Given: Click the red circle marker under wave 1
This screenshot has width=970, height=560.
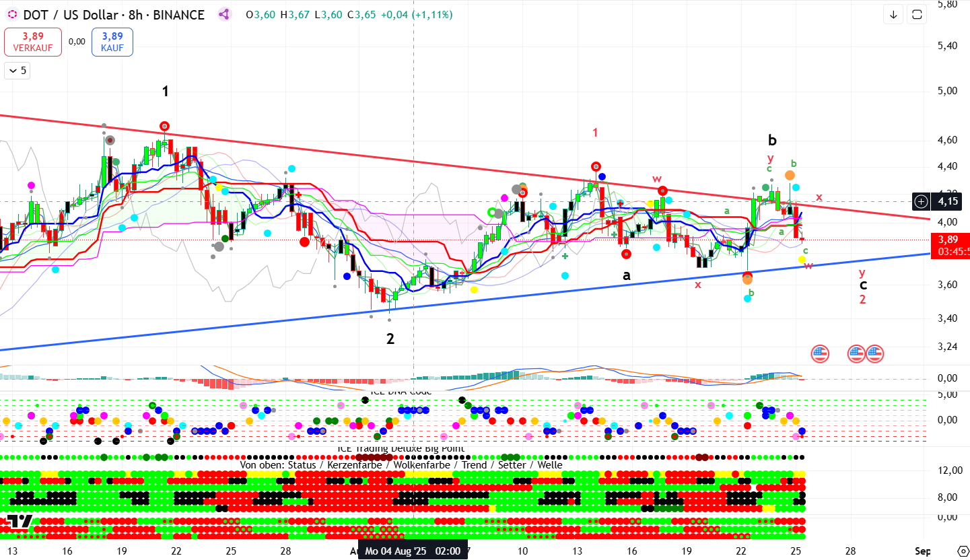Looking at the screenshot, I should (165, 126).
